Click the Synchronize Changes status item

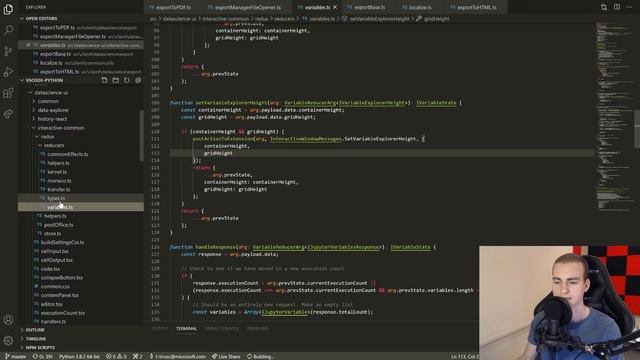point(43,356)
